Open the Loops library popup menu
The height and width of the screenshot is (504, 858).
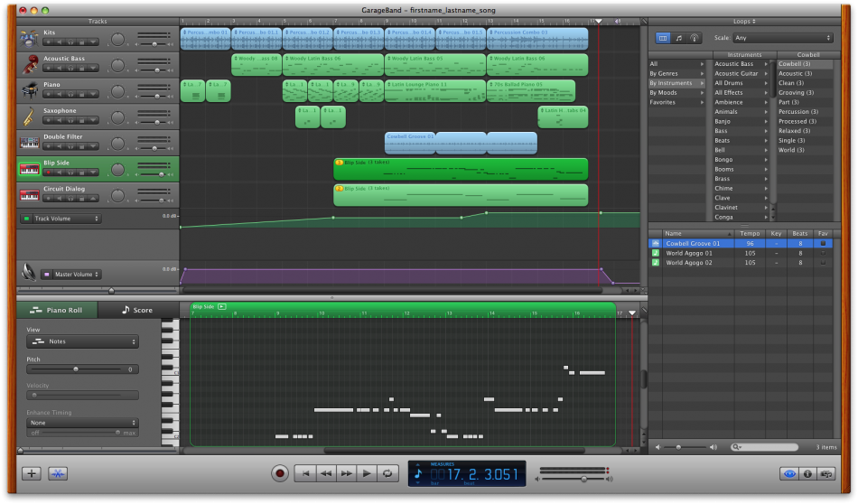pyautogui.click(x=744, y=22)
